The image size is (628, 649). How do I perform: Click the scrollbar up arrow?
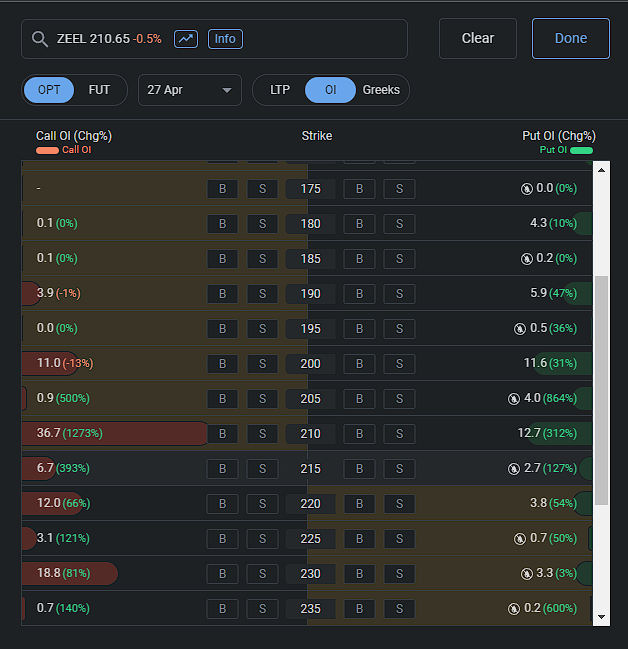pos(602,170)
